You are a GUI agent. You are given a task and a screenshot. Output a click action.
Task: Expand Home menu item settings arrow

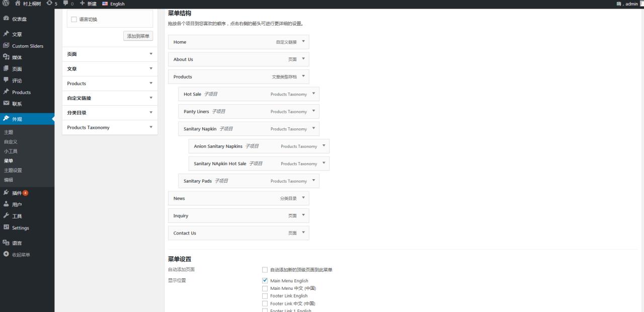click(303, 42)
